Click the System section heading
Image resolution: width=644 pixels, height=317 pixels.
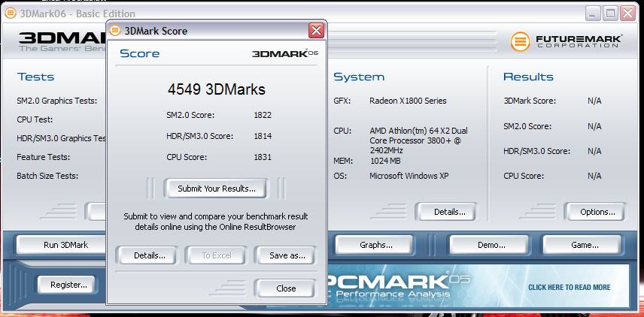359,77
